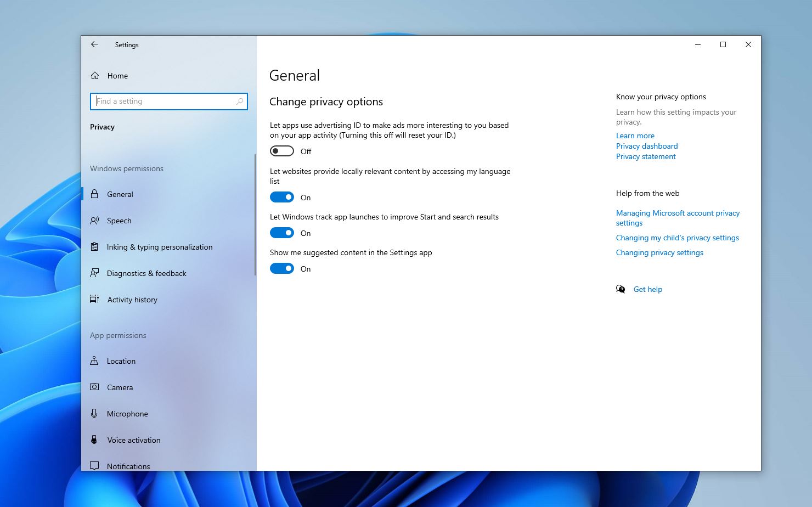Click the Find a setting search box
Image resolution: width=812 pixels, height=507 pixels.
(168, 101)
